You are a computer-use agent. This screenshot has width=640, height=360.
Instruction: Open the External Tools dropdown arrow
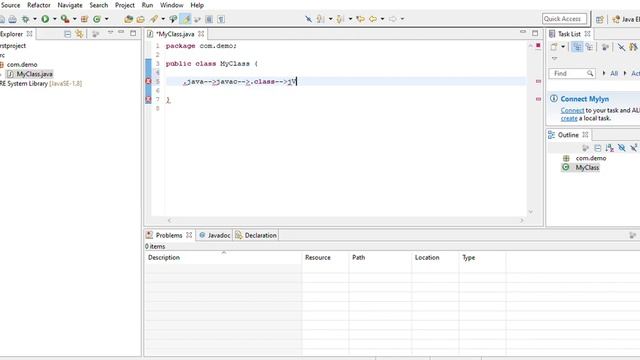(75, 19)
